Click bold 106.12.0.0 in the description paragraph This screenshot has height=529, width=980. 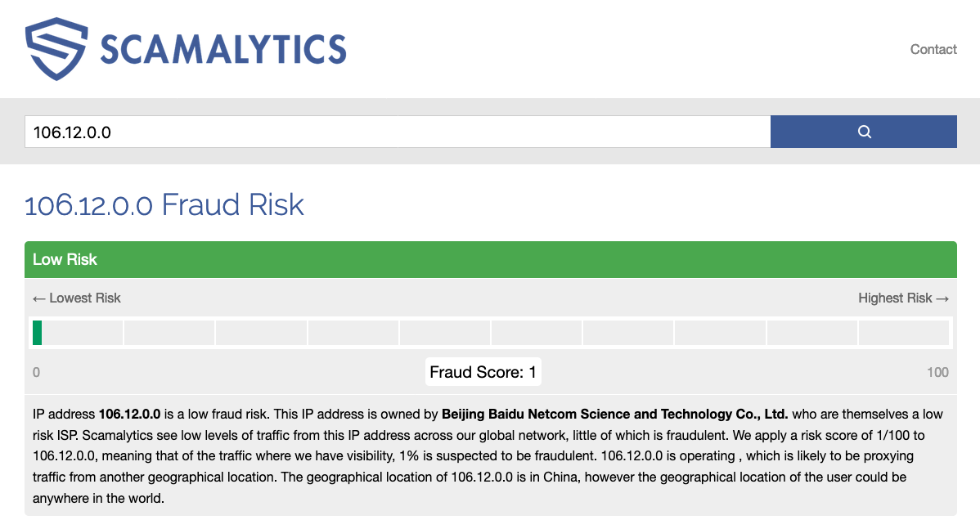pos(129,415)
